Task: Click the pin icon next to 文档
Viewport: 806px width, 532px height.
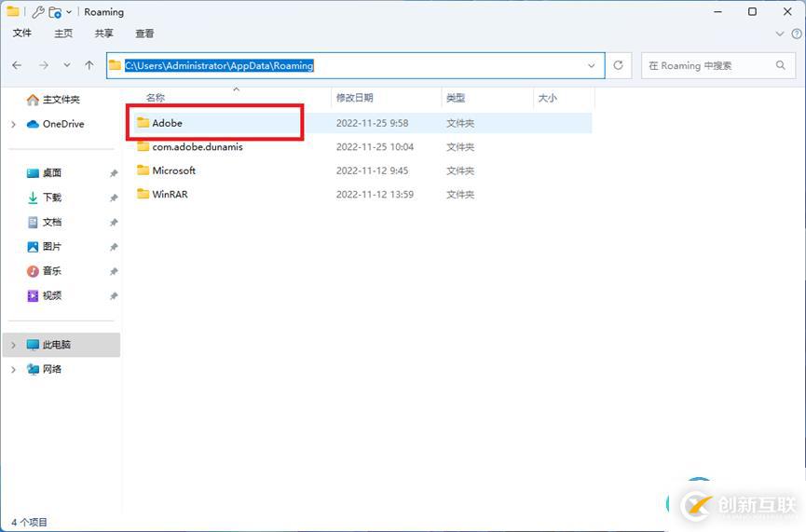Action: tap(114, 223)
